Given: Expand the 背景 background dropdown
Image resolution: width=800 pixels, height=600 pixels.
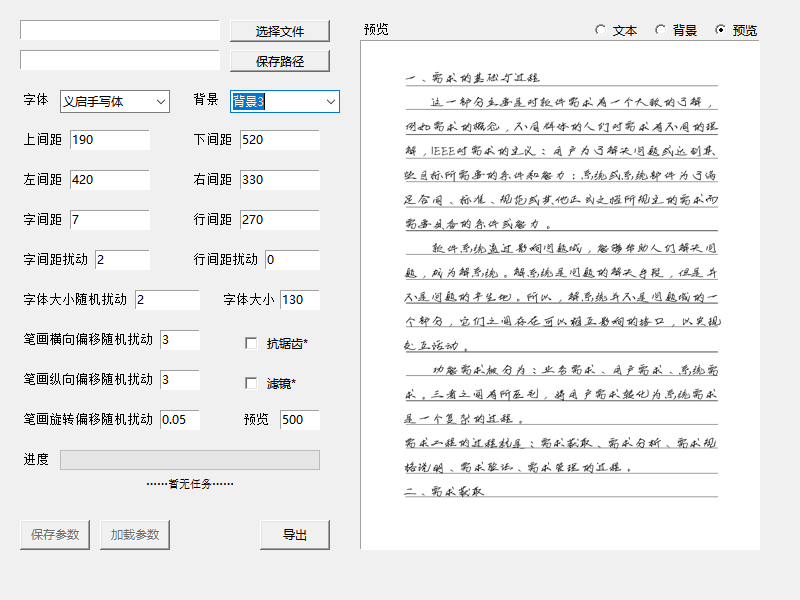Looking at the screenshot, I should 285,101.
